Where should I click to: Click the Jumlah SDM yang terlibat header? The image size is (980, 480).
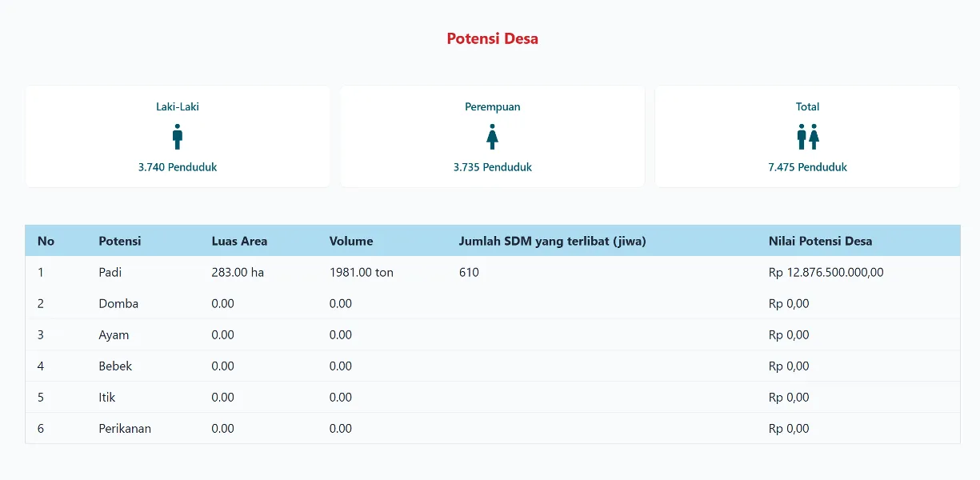click(552, 241)
